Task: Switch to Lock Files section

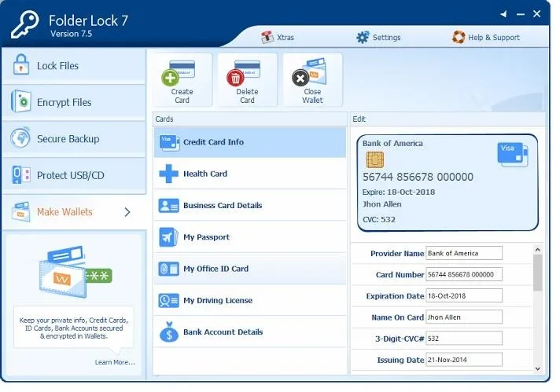Action: click(x=74, y=66)
